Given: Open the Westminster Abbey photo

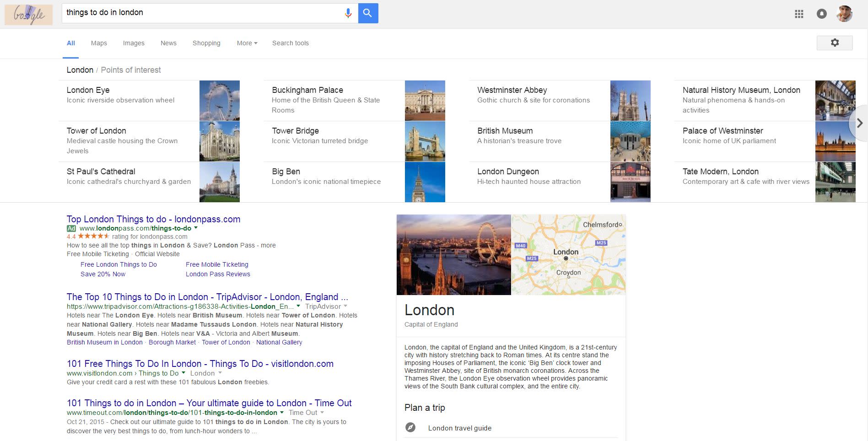Looking at the screenshot, I should click(631, 101).
